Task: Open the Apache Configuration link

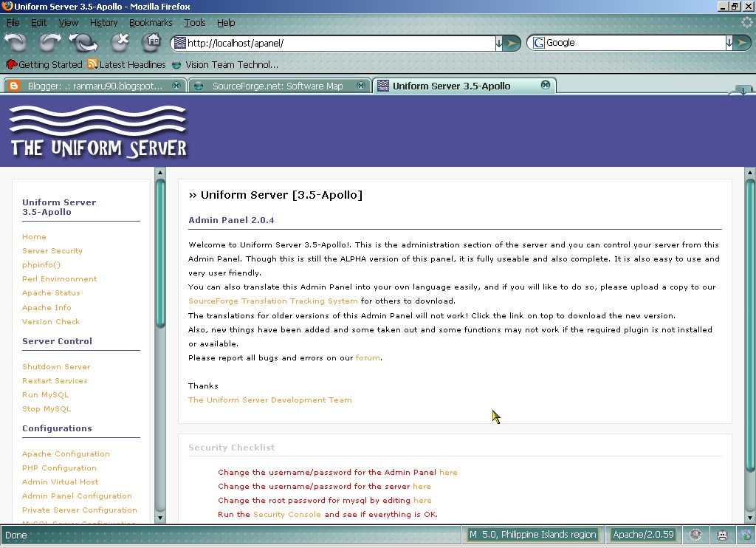Action: click(66, 454)
